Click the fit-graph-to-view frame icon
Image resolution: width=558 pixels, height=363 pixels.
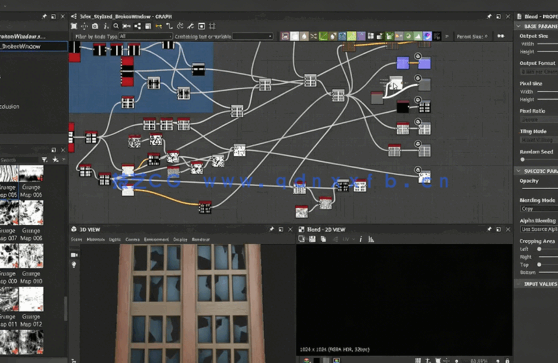point(74,26)
